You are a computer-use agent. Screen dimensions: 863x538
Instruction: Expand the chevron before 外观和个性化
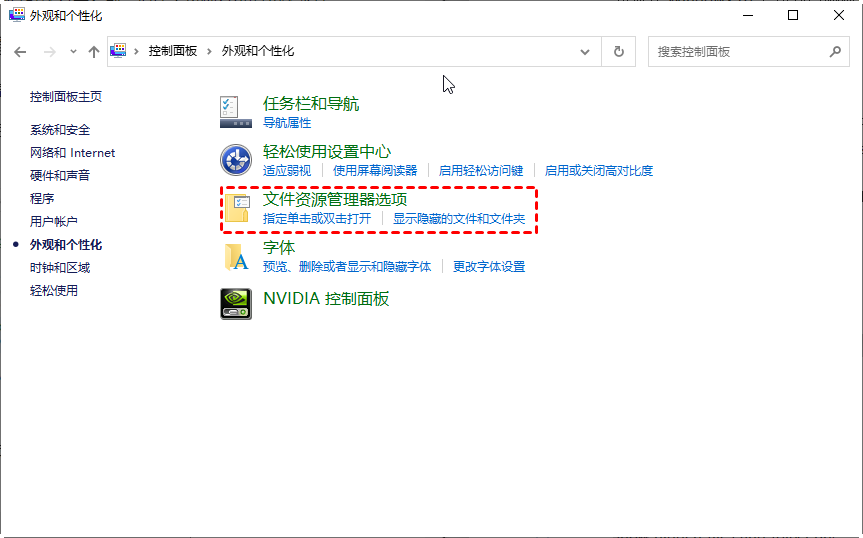[209, 51]
